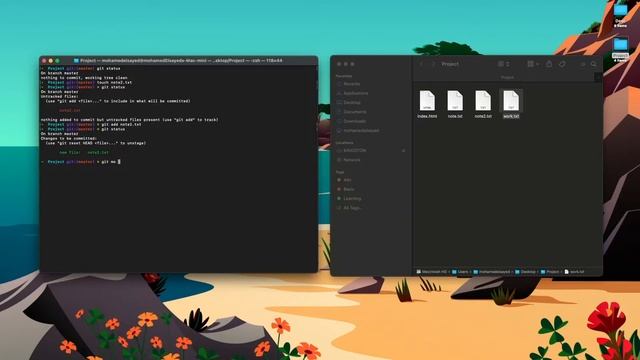Click the red note2.txt untracked filename
640x360 pixels.
[70, 110]
